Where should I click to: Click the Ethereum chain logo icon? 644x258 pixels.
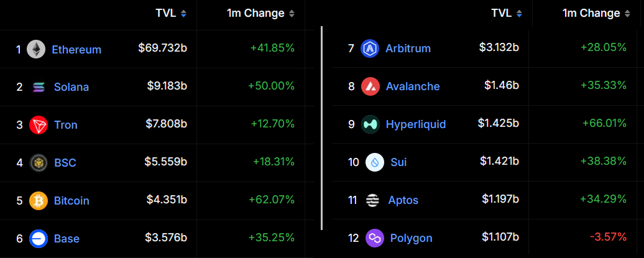click(x=36, y=49)
